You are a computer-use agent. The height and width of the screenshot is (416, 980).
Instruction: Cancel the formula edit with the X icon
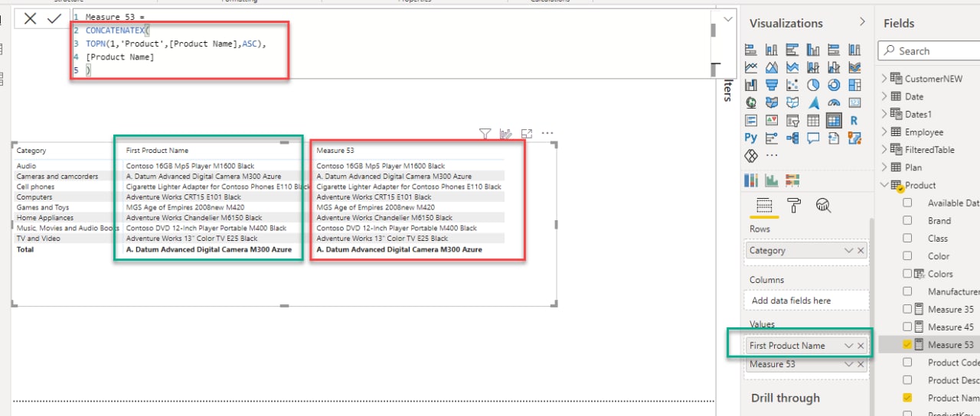tap(30, 19)
